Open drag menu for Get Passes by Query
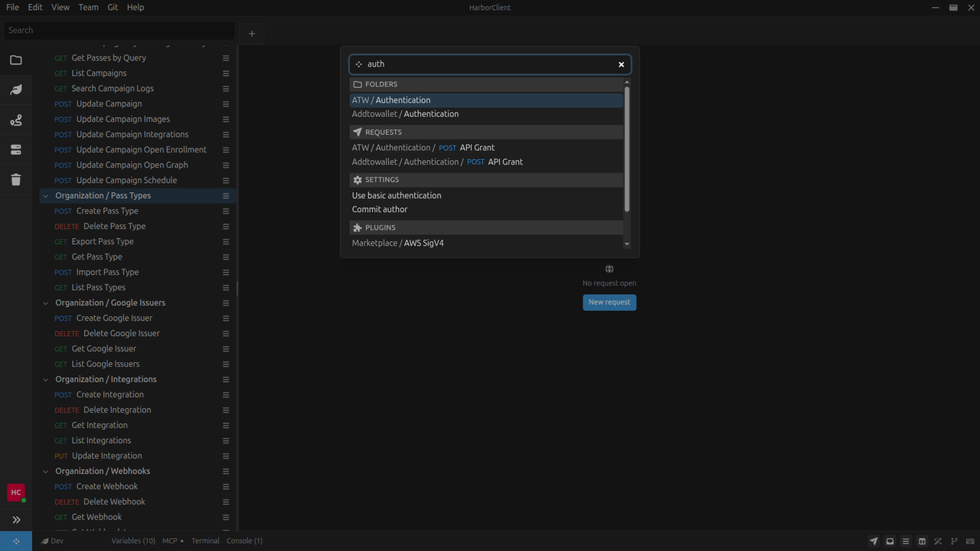This screenshot has width=980, height=551. pos(226,58)
